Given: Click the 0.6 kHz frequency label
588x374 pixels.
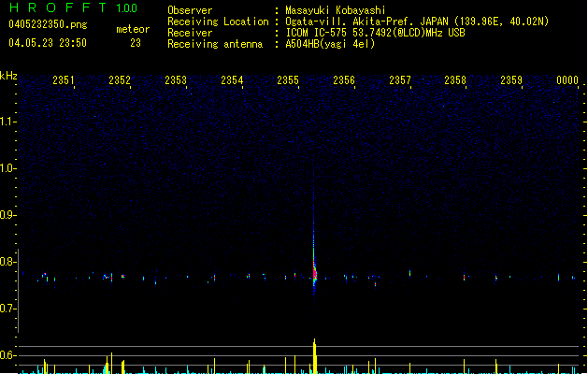Looking at the screenshot, I should coord(8,355).
